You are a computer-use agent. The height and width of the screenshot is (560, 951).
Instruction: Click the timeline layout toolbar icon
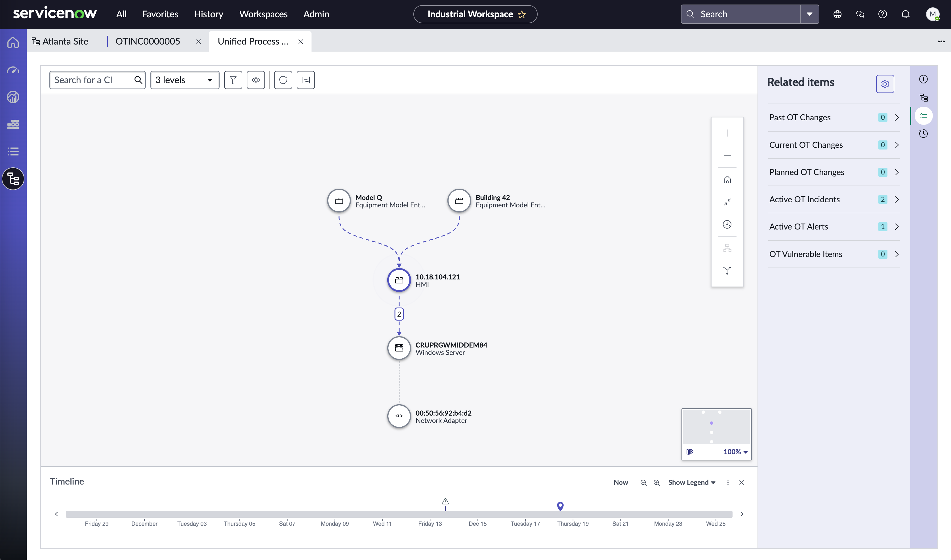coord(306,80)
